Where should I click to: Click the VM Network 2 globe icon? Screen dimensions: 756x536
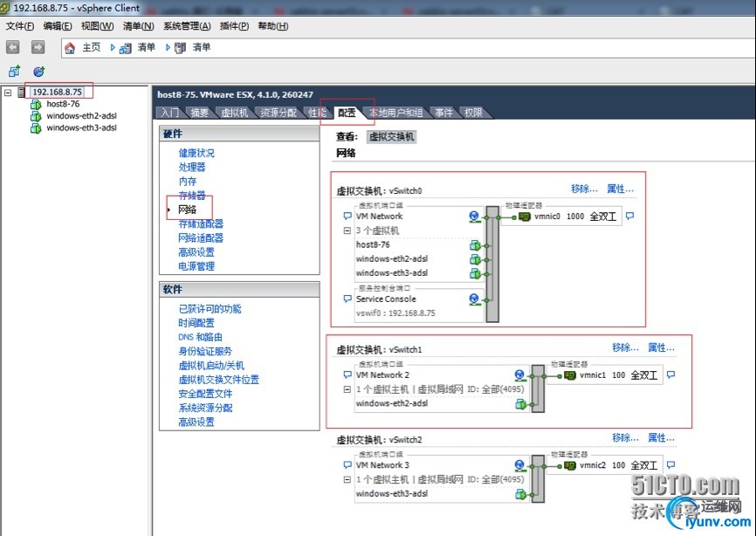click(519, 375)
